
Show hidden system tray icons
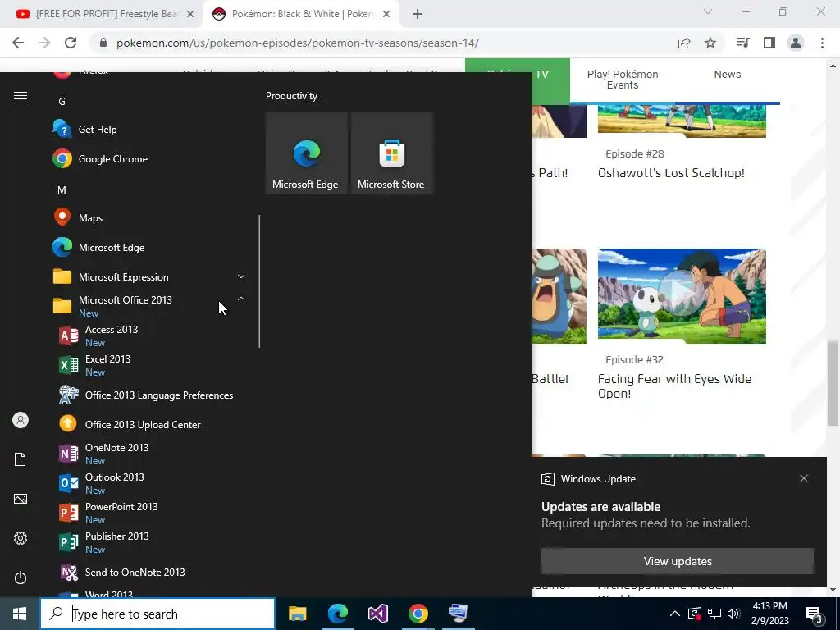(x=675, y=614)
